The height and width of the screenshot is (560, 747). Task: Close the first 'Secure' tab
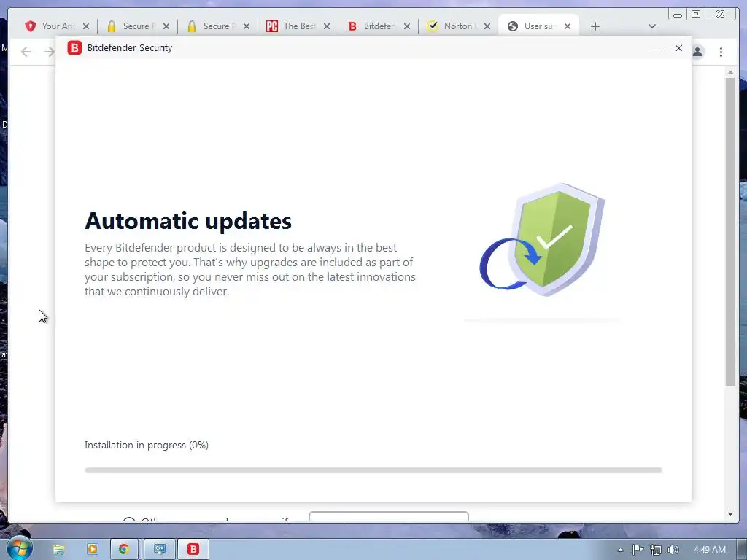(166, 26)
